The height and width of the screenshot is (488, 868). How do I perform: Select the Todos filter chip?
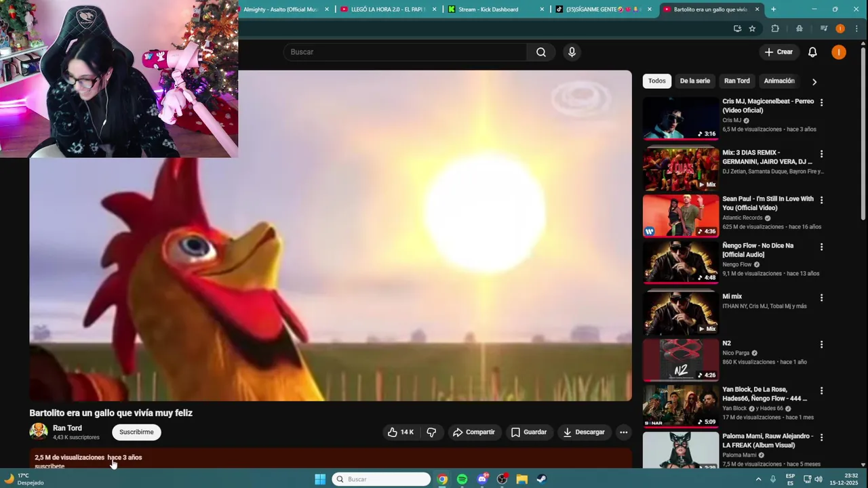click(656, 81)
